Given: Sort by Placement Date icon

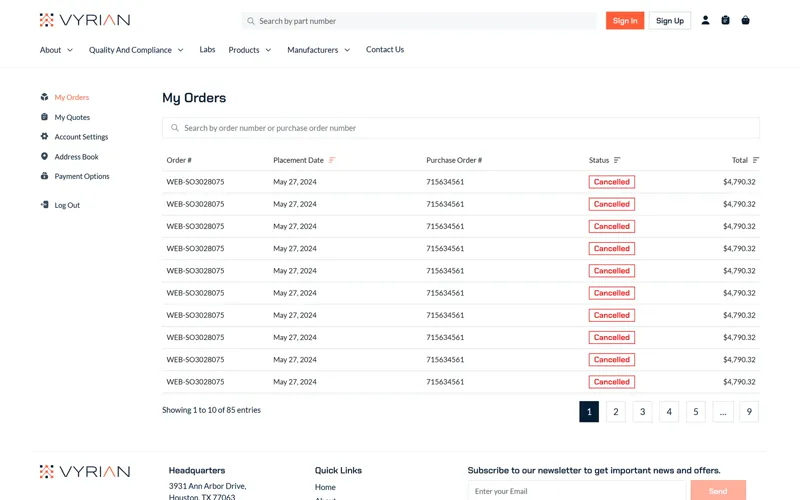Looking at the screenshot, I should [x=332, y=160].
